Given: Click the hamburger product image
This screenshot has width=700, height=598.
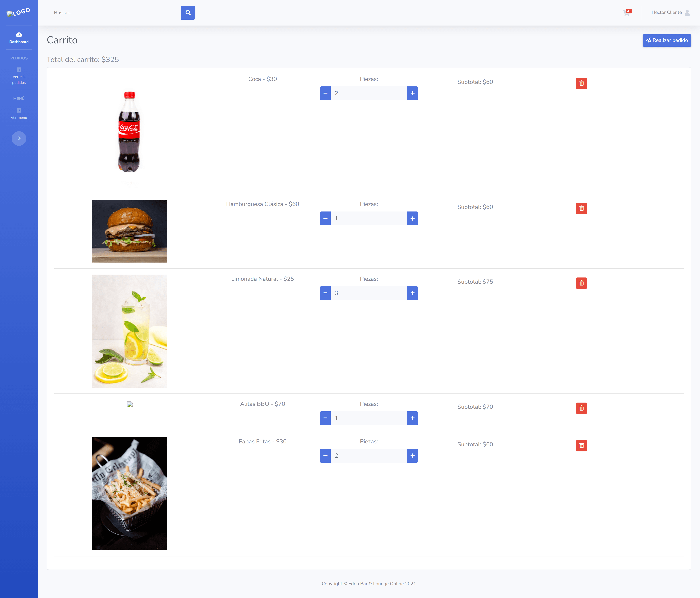Looking at the screenshot, I should (x=129, y=231).
